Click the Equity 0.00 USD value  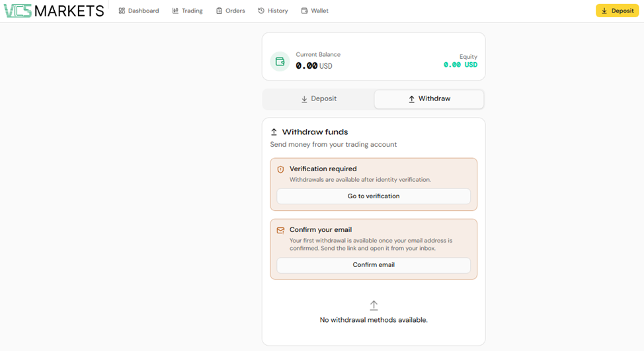click(x=460, y=65)
